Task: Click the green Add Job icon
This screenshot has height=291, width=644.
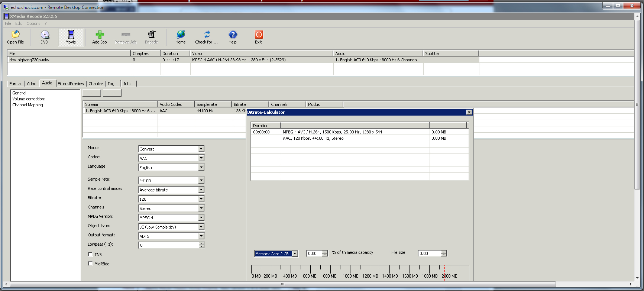Action: coord(100,35)
